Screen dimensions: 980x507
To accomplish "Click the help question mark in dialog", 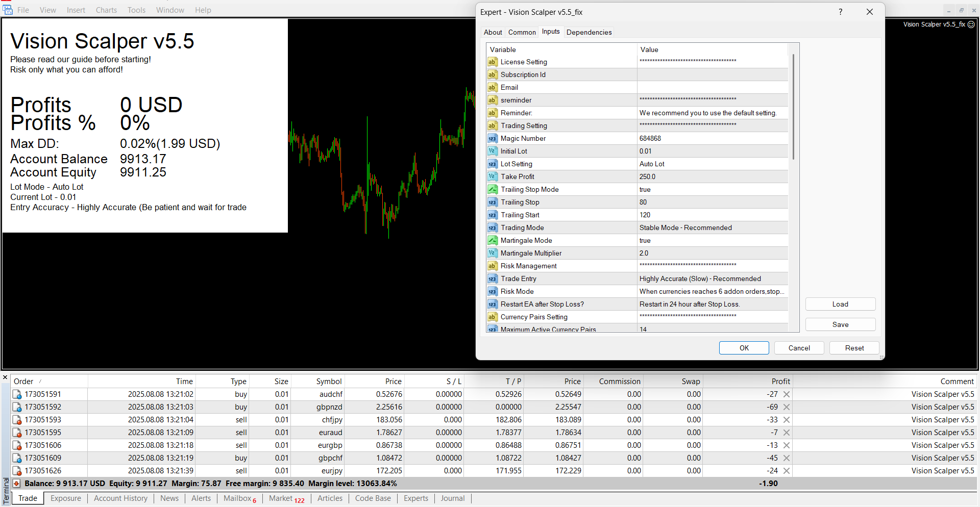I will [840, 12].
